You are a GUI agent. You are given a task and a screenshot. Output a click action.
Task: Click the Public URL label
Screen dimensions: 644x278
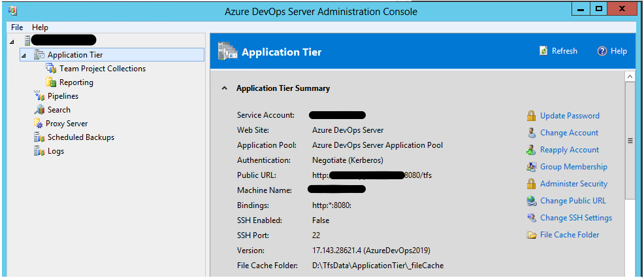point(257,175)
